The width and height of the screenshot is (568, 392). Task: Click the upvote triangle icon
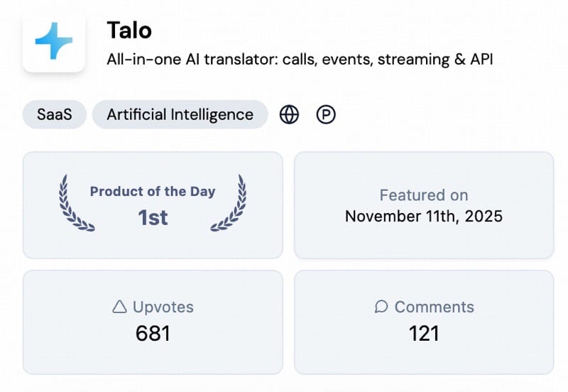[119, 307]
